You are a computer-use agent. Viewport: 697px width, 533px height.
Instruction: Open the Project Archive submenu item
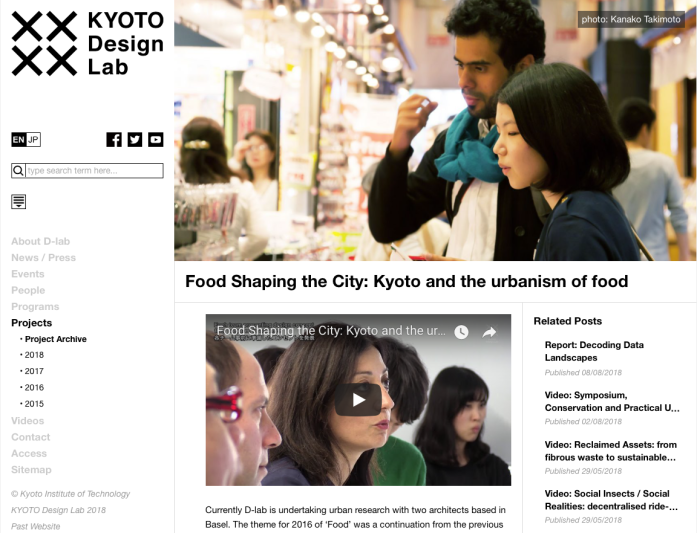click(x=56, y=339)
